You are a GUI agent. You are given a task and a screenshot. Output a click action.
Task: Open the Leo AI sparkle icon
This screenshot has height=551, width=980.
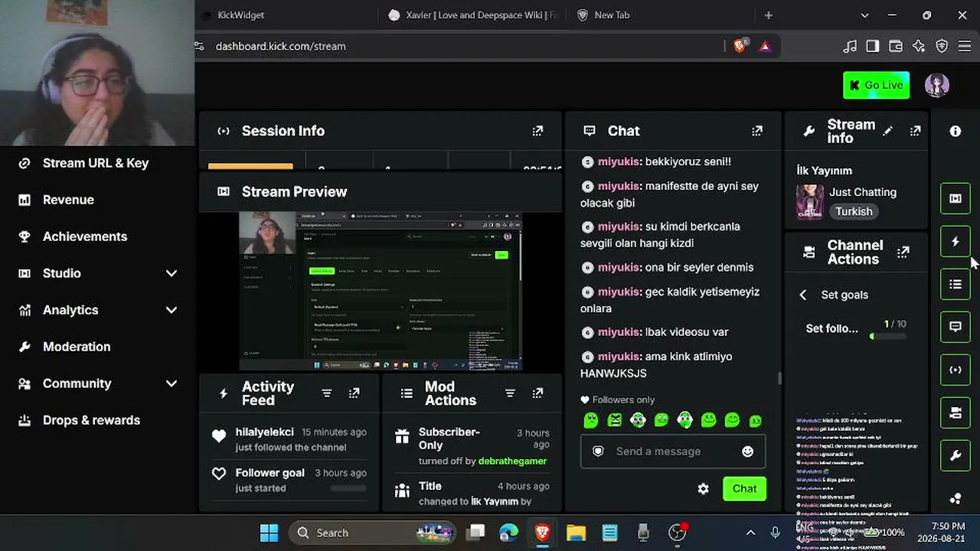[x=919, y=47]
